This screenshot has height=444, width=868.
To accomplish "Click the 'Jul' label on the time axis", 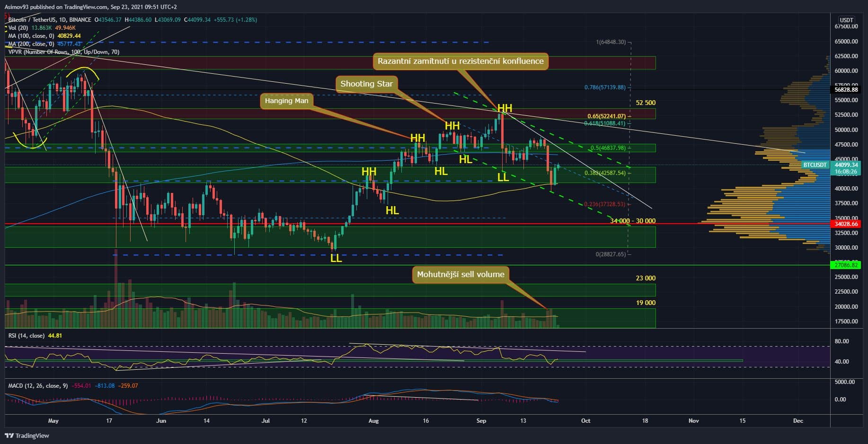I will pos(266,421).
